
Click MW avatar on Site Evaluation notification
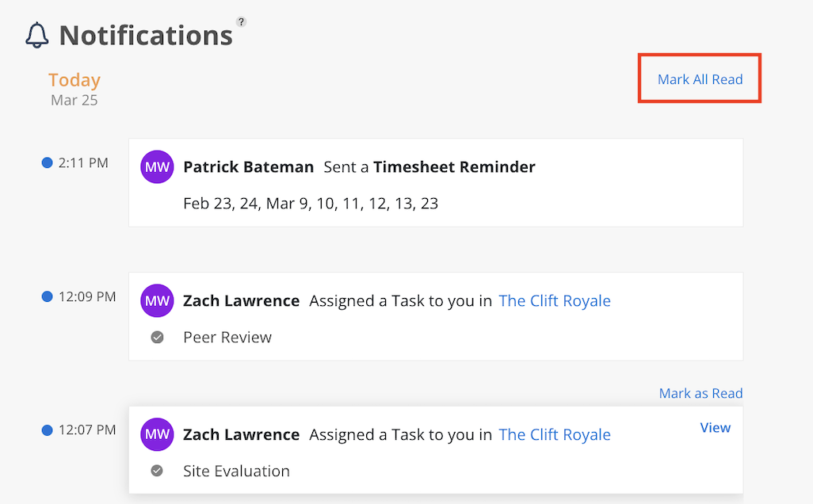157,435
